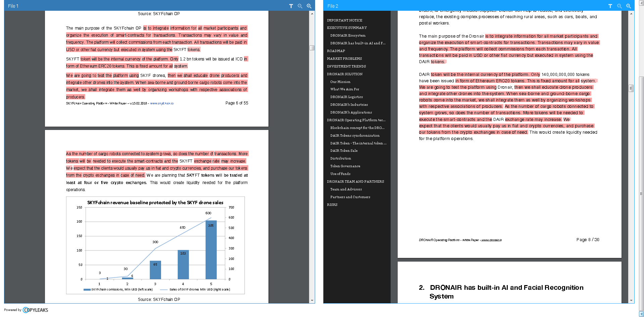This screenshot has height=317, width=644.
Task: Click 'Powered by' label at bottom left
Action: coord(13,310)
